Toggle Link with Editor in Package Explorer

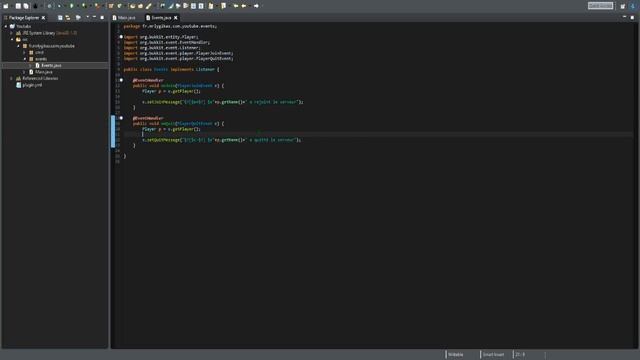68,18
